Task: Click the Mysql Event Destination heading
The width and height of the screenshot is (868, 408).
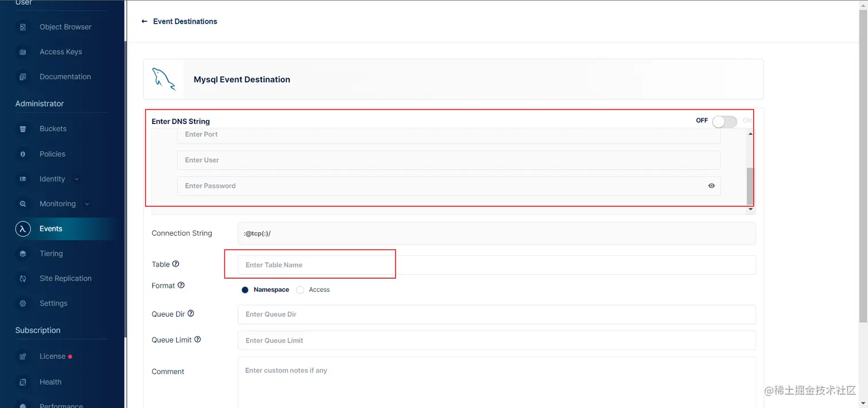Action: click(x=242, y=79)
